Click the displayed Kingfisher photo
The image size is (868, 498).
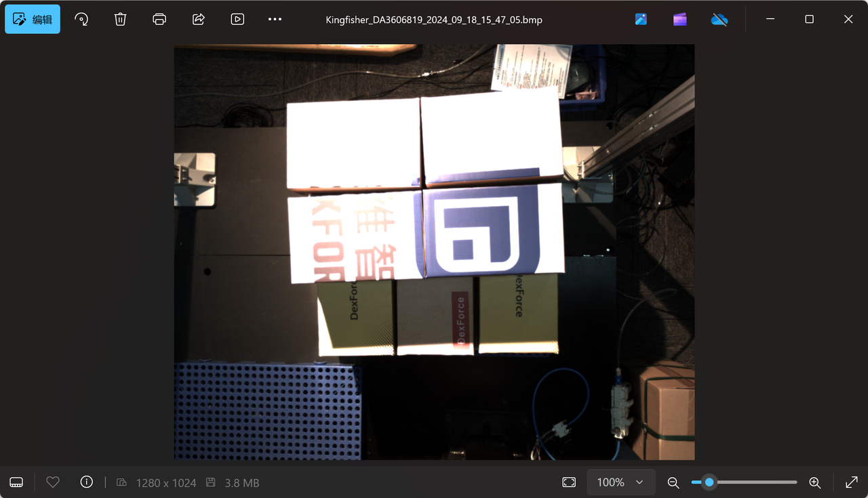coord(434,252)
